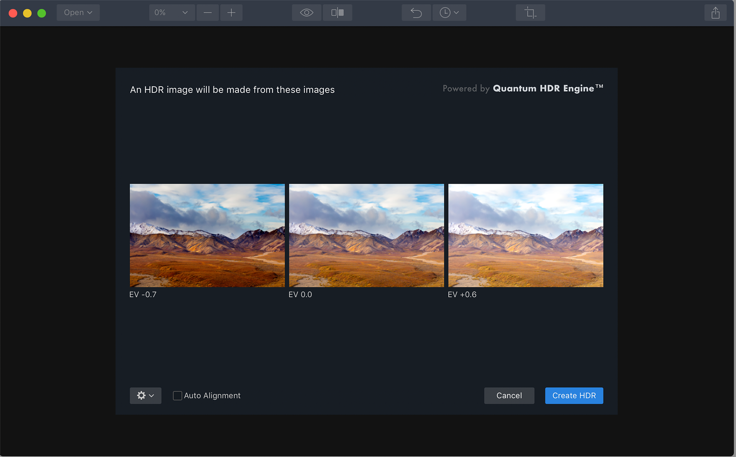Click the EV 0.0 label
This screenshot has width=736, height=457.
tap(300, 295)
